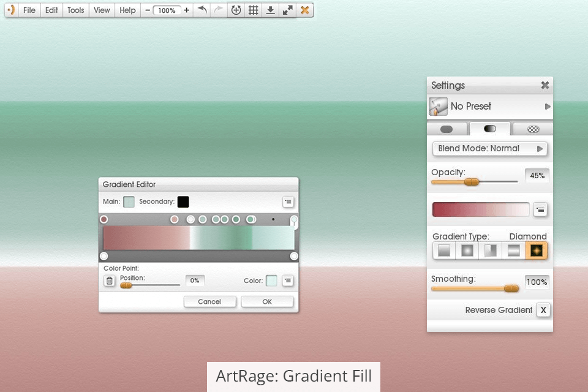Select the small black dot color point

(273, 219)
